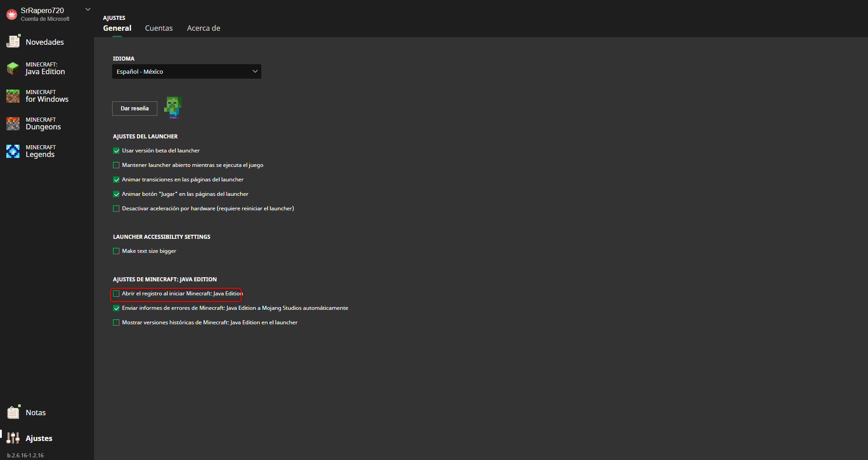
Task: Switch to the Cuentas tab
Action: point(159,28)
